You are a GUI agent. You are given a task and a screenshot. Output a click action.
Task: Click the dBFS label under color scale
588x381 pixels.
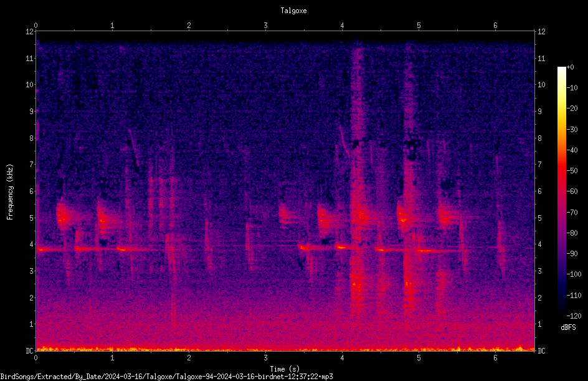(568, 327)
